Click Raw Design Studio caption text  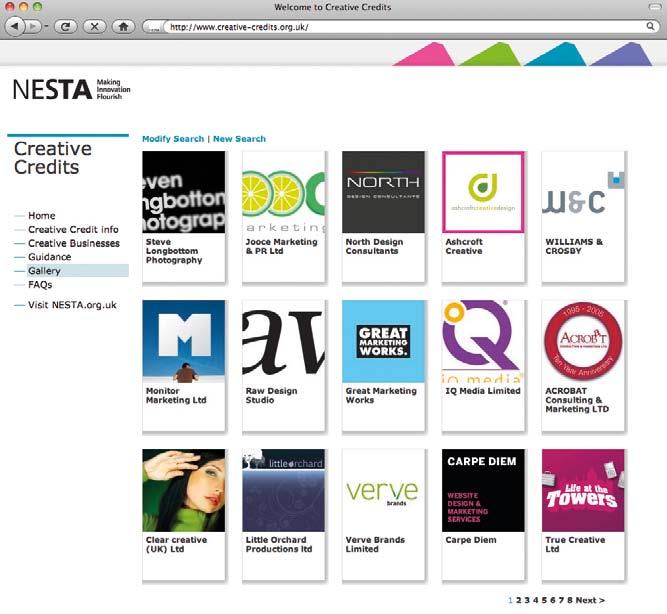pyautogui.click(x=271, y=395)
